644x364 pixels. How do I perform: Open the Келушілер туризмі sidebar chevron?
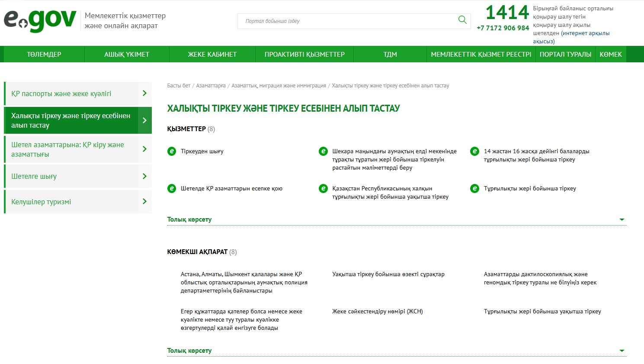point(144,202)
